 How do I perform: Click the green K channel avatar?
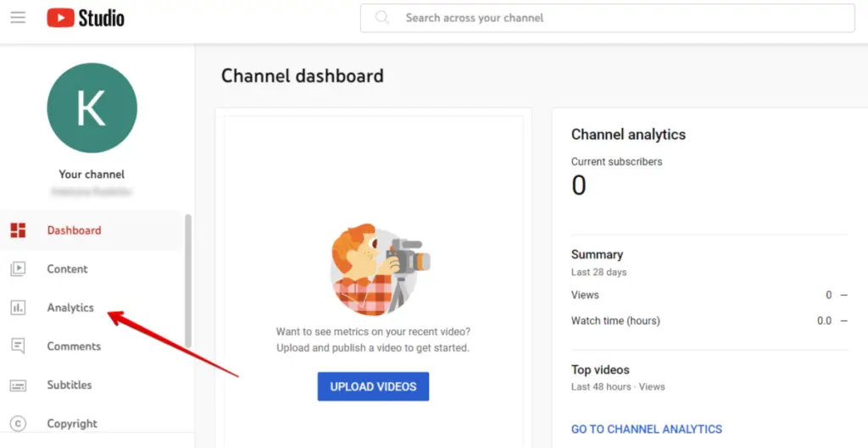[x=92, y=108]
